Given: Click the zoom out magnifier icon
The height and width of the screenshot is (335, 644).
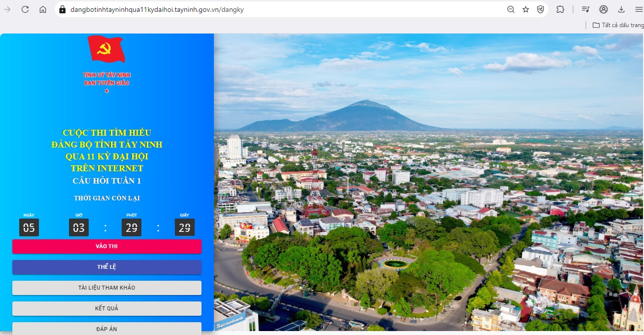Looking at the screenshot, I should pyautogui.click(x=511, y=9).
